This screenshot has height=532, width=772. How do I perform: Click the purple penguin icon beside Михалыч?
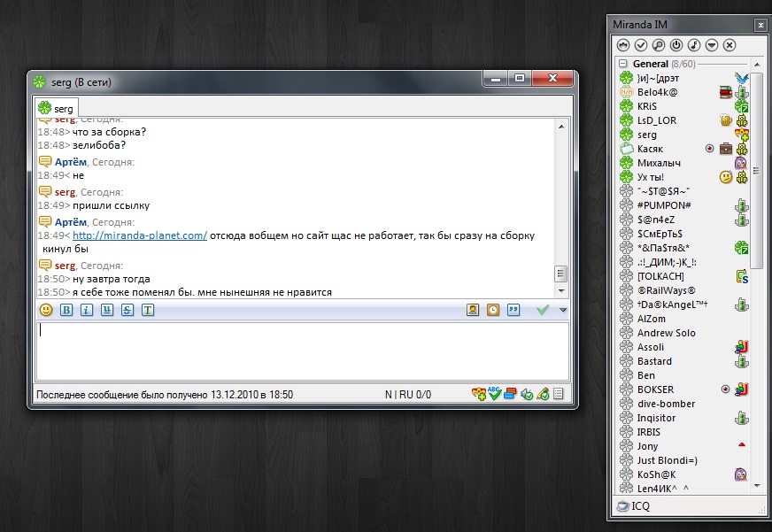click(741, 163)
